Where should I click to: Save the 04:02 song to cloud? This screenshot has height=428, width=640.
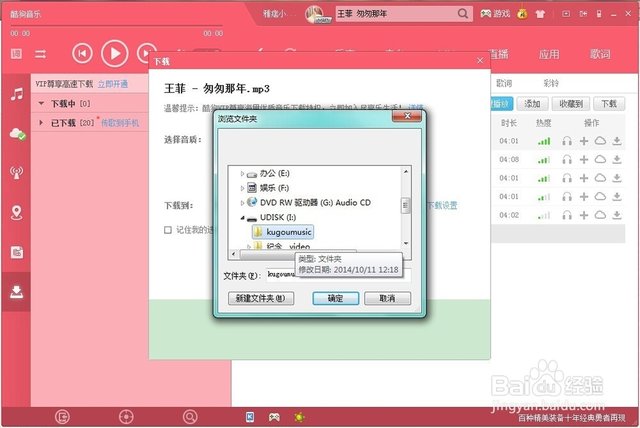(x=600, y=215)
